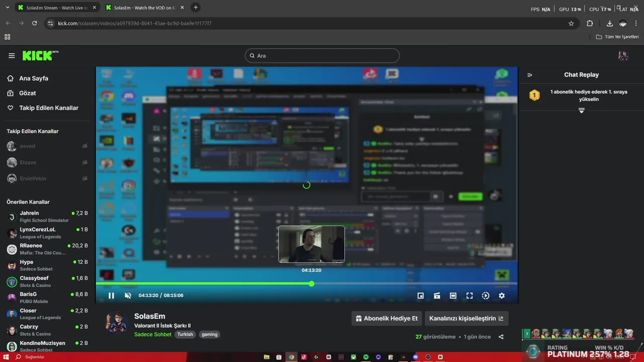Click the address bar URL
The width and height of the screenshot is (644, 362).
134,23
